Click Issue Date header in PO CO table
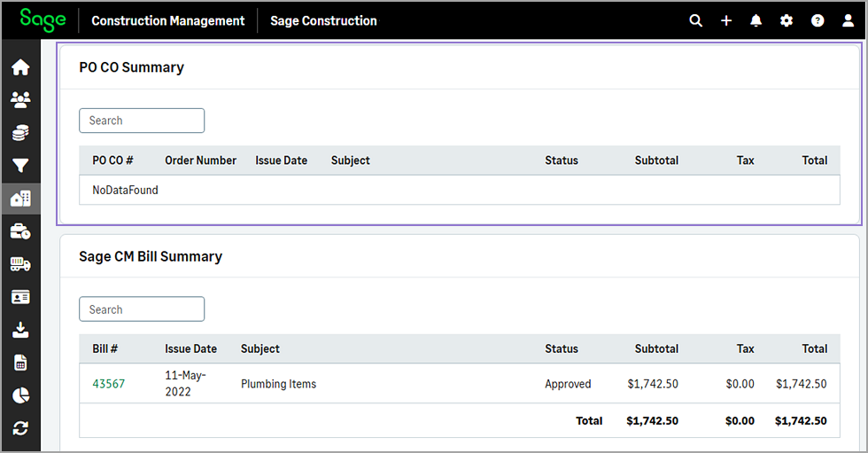This screenshot has width=868, height=453. [x=282, y=160]
